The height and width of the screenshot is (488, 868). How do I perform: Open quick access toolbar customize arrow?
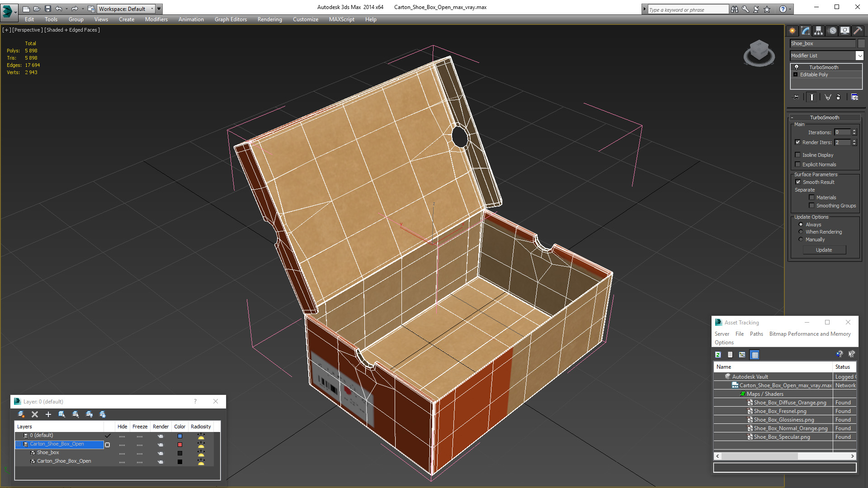pyautogui.click(x=159, y=9)
